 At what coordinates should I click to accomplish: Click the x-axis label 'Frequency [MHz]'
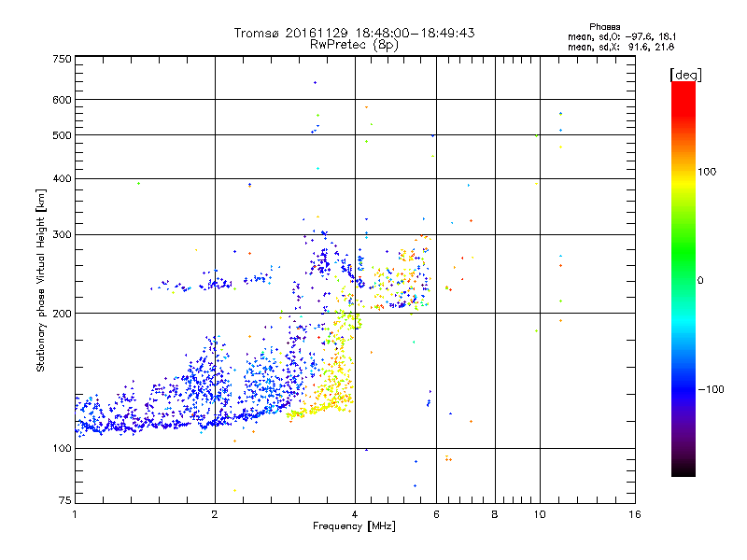click(354, 526)
